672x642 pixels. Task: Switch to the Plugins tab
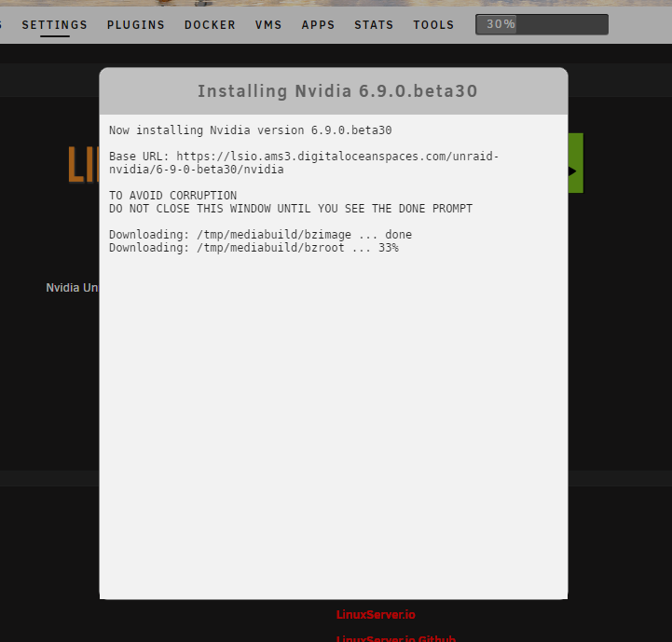point(136,25)
